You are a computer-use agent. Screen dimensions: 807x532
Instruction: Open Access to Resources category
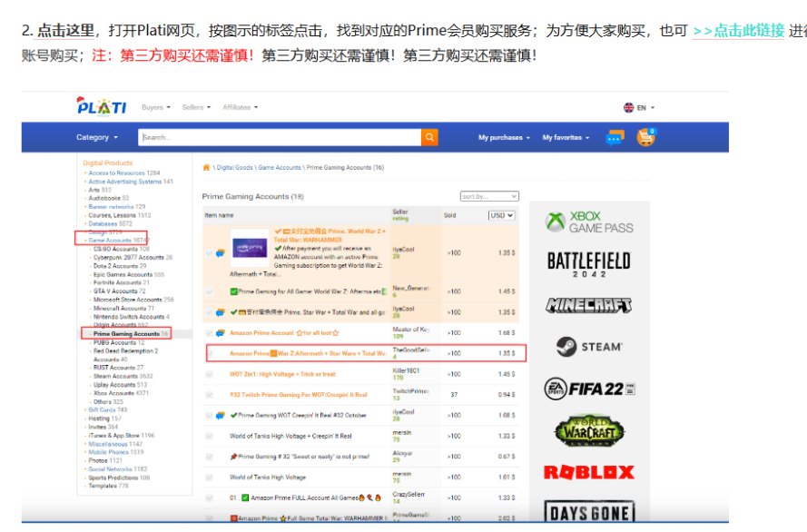click(x=116, y=172)
